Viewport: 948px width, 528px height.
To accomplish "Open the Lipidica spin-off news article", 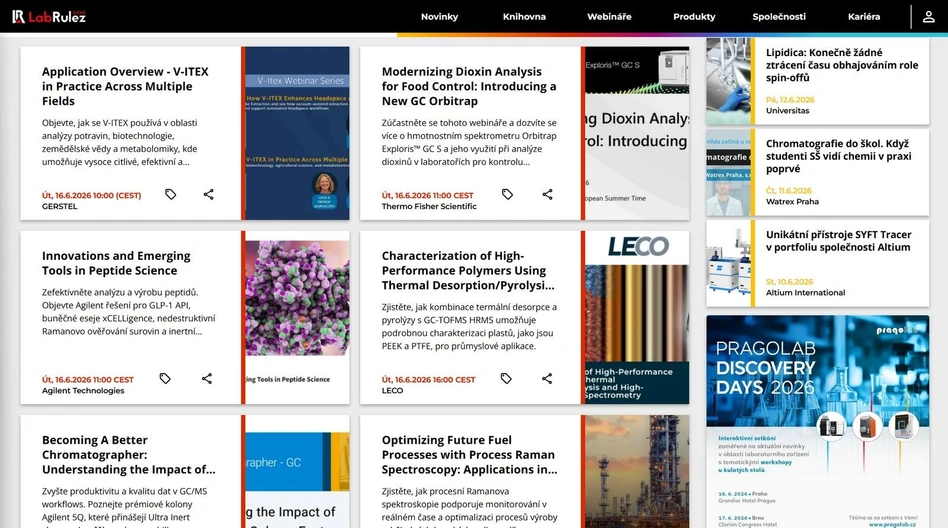I will (842, 65).
